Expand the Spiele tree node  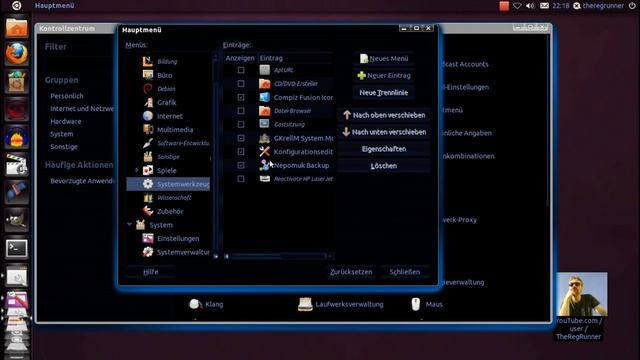click(137, 170)
